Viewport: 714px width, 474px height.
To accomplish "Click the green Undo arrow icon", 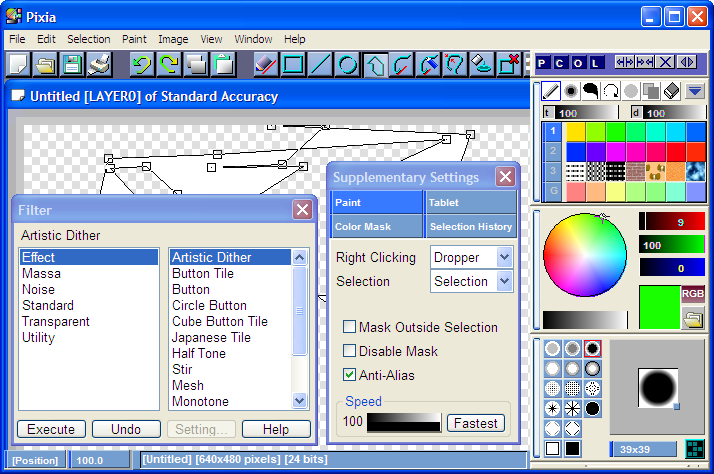I will click(x=142, y=64).
